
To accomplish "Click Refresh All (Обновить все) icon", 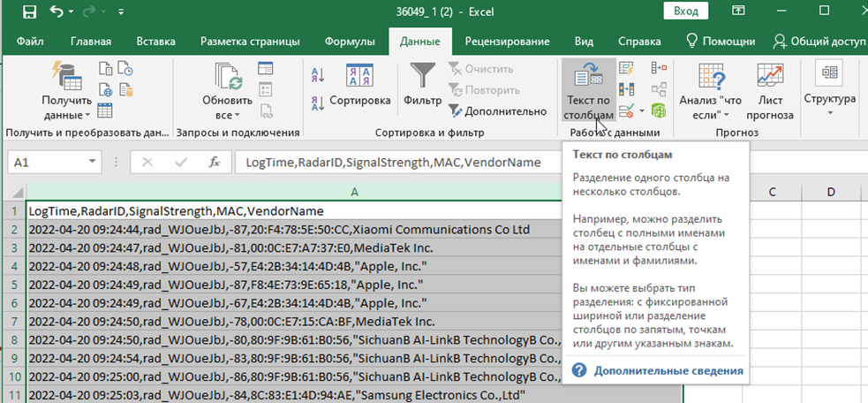I will [x=228, y=78].
